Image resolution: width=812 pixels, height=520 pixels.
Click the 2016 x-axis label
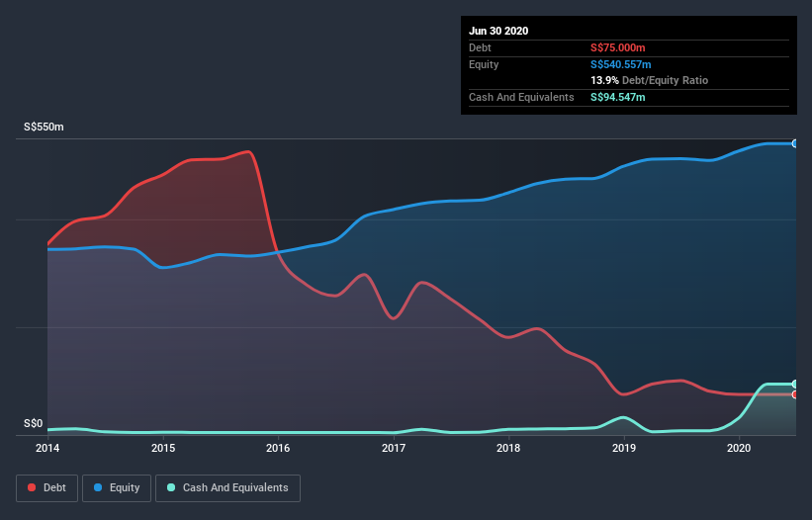tap(278, 448)
